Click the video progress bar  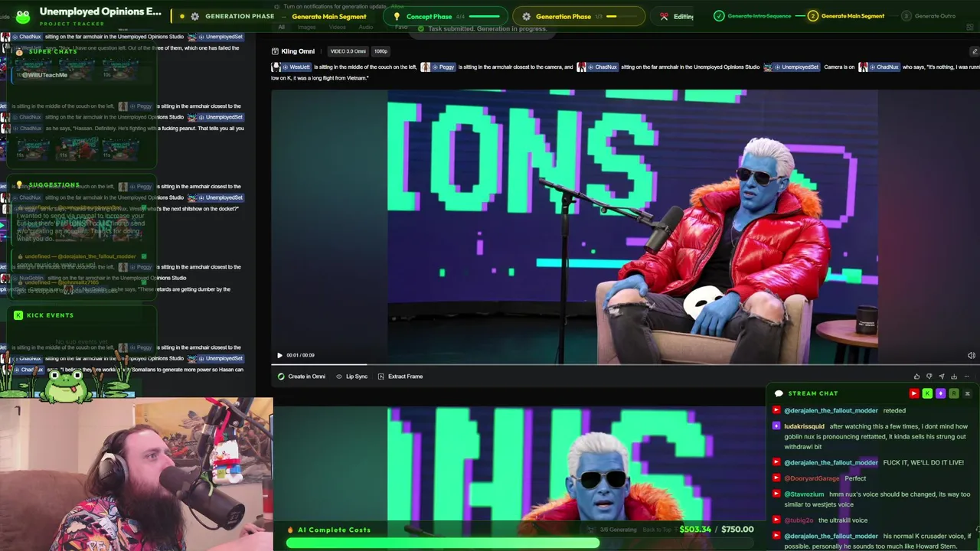pos(625,365)
